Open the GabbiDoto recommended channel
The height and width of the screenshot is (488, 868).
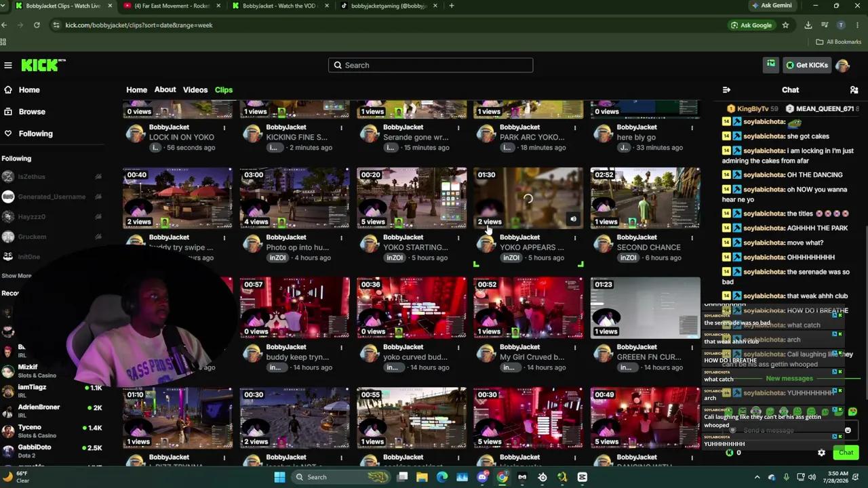coord(52,451)
